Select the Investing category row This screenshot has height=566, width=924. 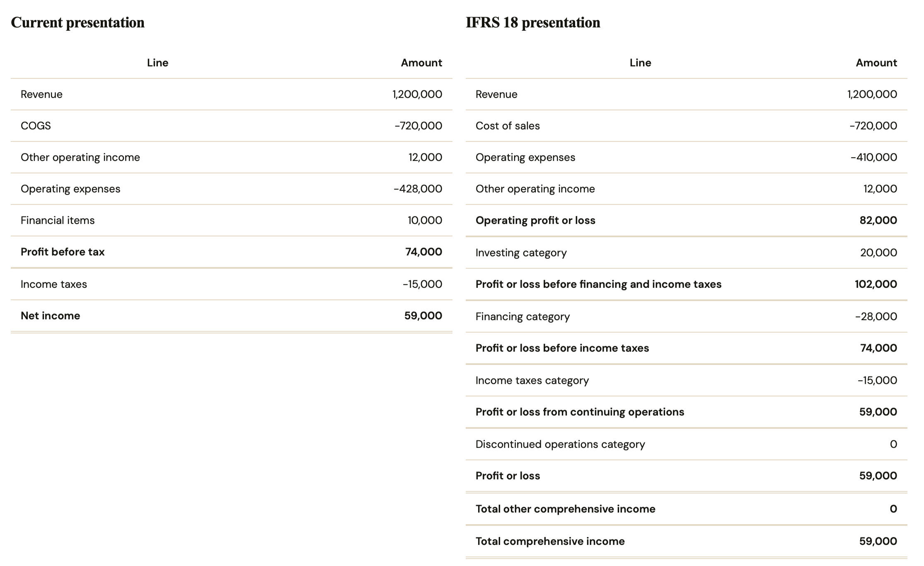tap(686, 253)
